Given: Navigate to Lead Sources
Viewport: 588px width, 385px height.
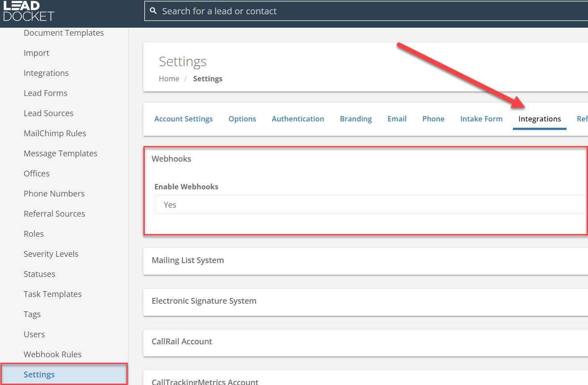Looking at the screenshot, I should pyautogui.click(x=48, y=113).
